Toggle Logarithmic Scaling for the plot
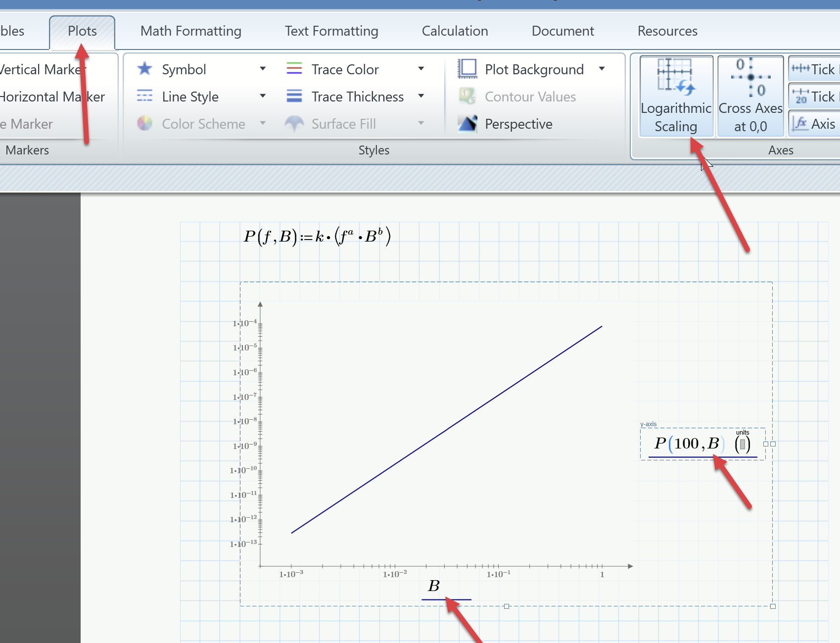This screenshot has width=840, height=643. (676, 96)
